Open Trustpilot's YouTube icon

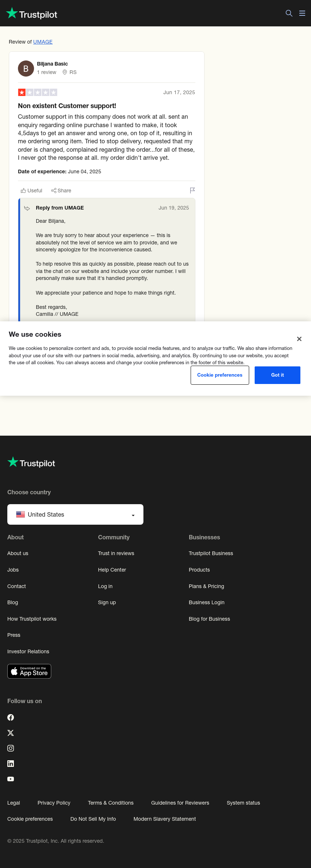11,779
